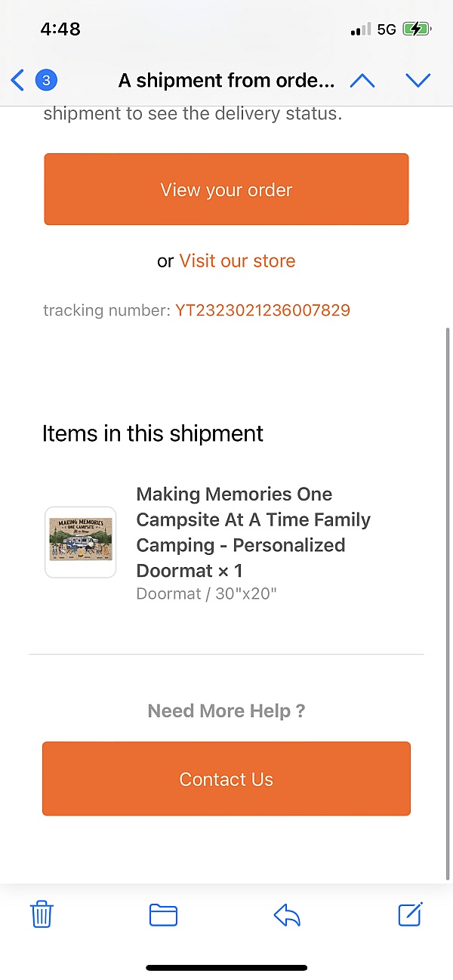Compose a new email with the pencil icon
This screenshot has height=980, width=453.
[x=410, y=914]
